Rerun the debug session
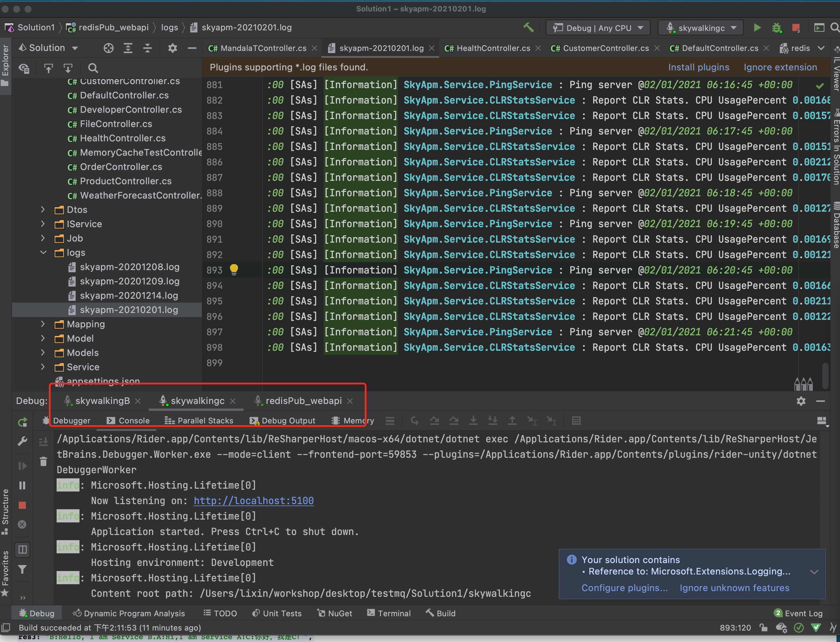Viewport: 840px width, 642px height. click(x=23, y=422)
